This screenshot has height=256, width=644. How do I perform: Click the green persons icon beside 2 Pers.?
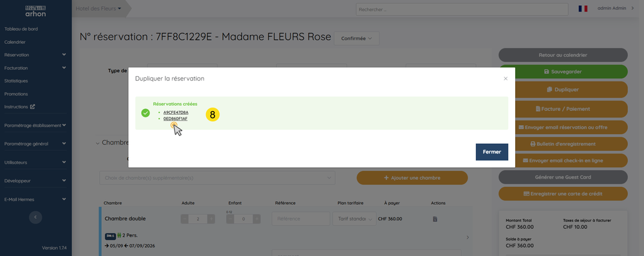tap(119, 236)
